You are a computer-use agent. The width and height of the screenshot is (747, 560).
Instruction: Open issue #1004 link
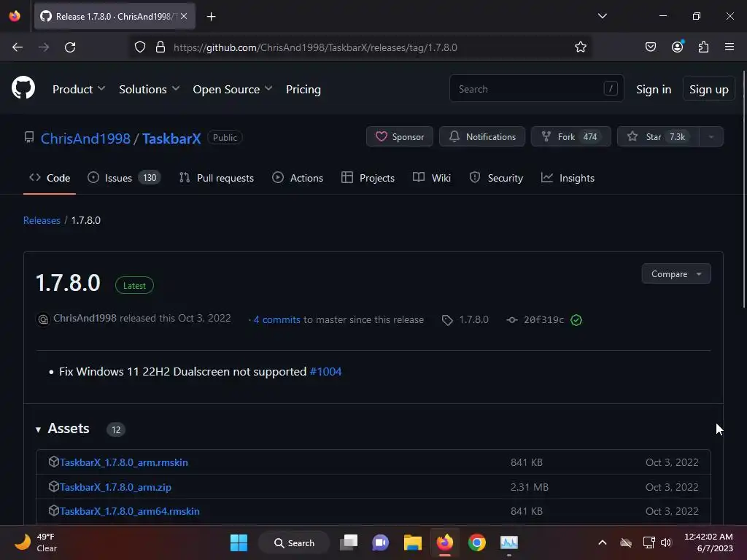[325, 371]
